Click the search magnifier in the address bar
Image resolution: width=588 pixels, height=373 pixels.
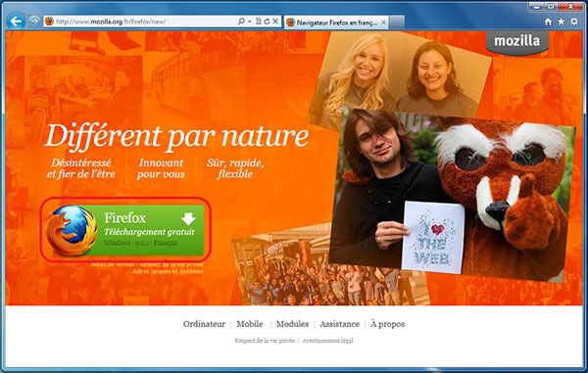point(241,22)
